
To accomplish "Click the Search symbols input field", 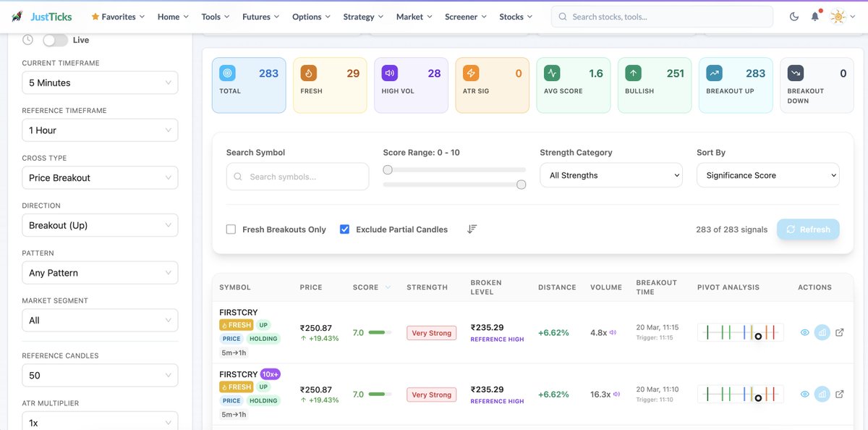I will click(x=297, y=177).
